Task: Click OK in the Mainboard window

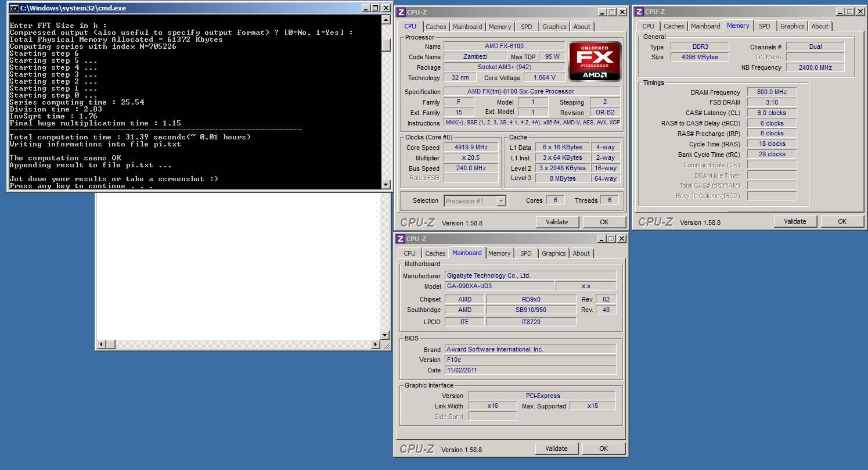Action: tap(603, 449)
